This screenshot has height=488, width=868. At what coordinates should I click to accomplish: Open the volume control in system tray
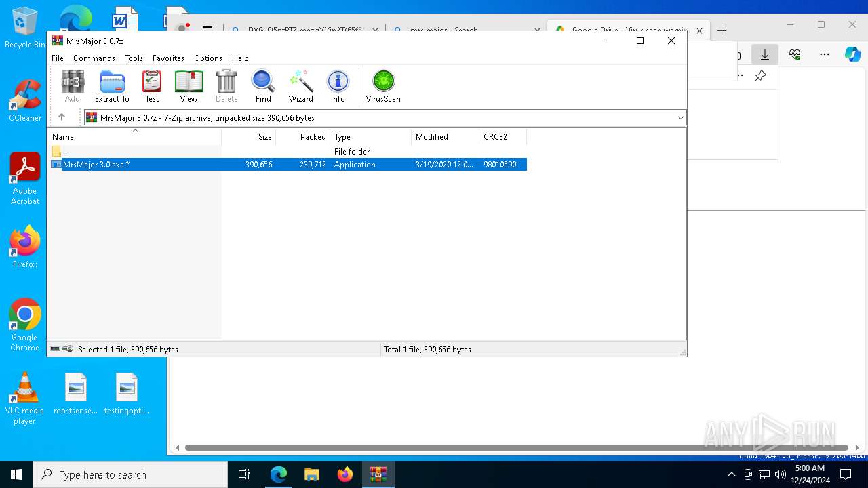(780, 474)
